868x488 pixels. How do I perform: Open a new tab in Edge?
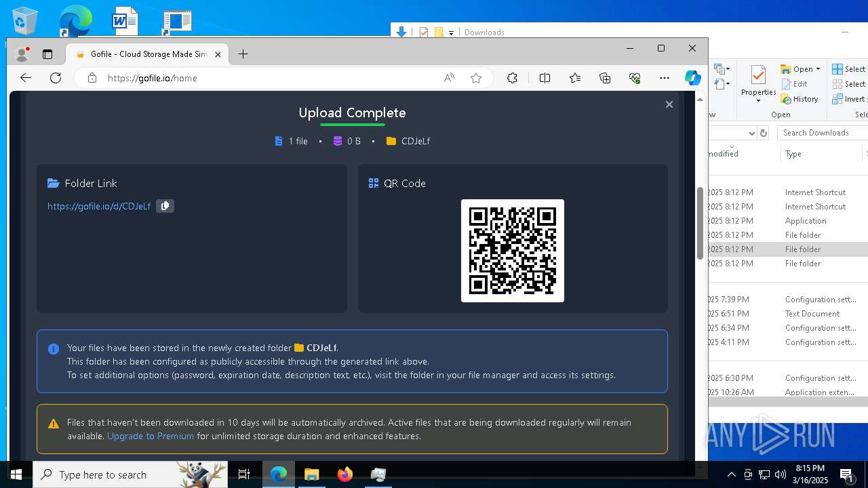(x=243, y=54)
